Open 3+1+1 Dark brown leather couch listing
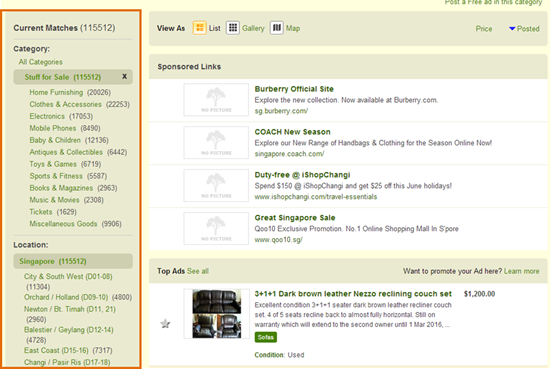The height and width of the screenshot is (369, 550). 353,294
